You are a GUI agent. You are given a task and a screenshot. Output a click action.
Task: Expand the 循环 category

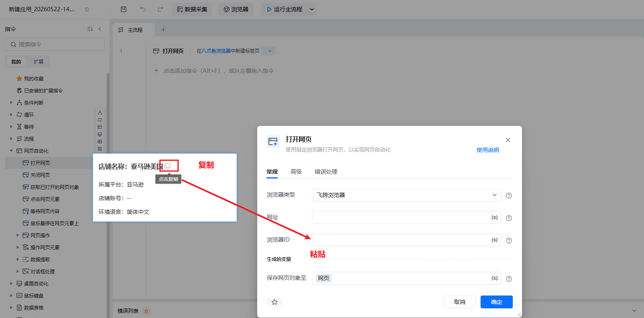[x=11, y=115]
